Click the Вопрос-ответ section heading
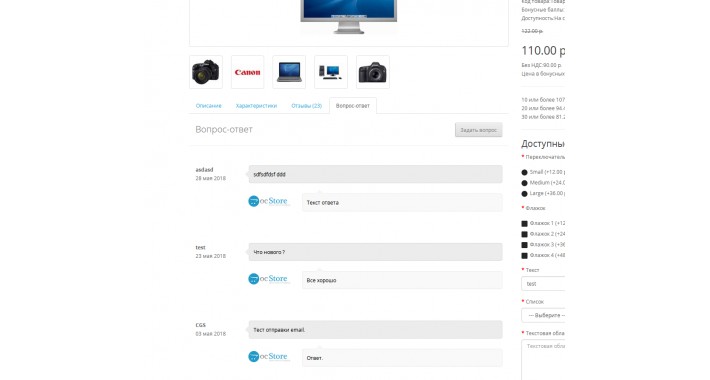This screenshot has height=380, width=710. (x=224, y=130)
